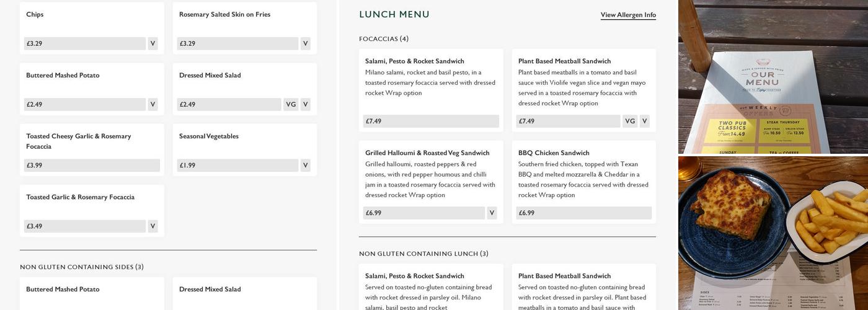Click the VG badge on Plant Based Meatball Sandwich
Viewport: 868px width, 310px height.
click(630, 122)
